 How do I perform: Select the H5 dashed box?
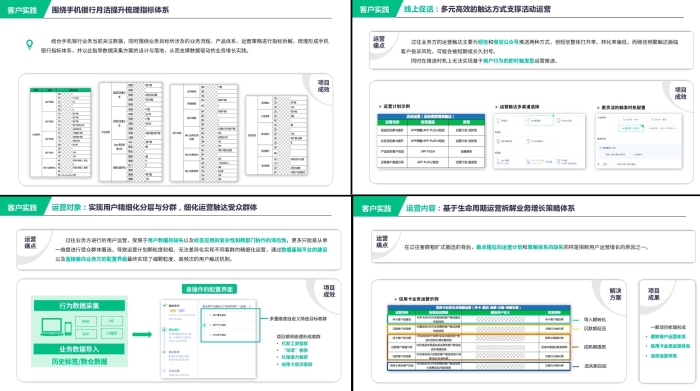point(111,321)
